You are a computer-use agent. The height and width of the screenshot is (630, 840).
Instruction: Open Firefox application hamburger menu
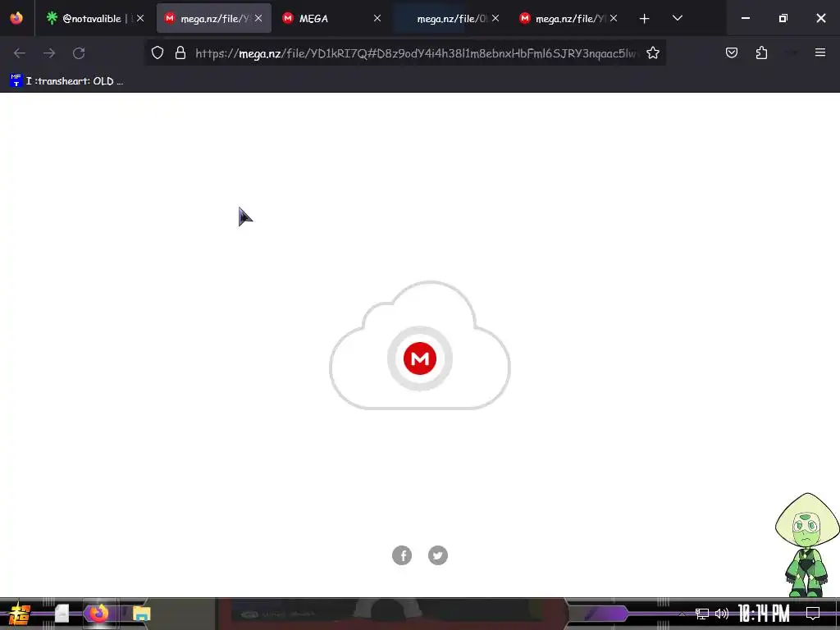pyautogui.click(x=820, y=52)
